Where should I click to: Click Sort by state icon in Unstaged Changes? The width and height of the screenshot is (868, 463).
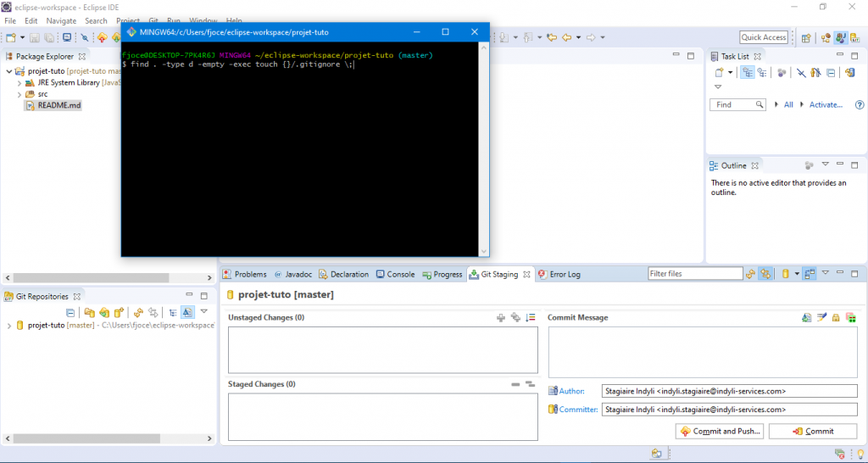point(531,318)
